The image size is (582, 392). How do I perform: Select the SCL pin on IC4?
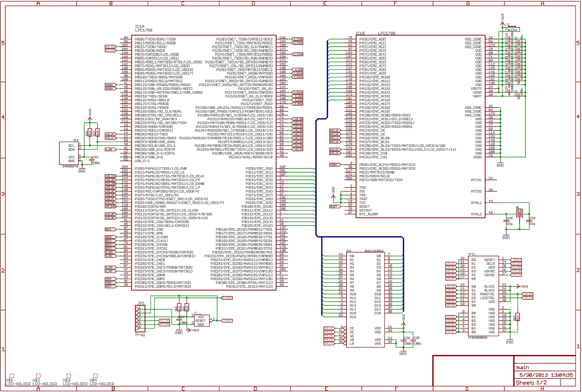coord(72,146)
